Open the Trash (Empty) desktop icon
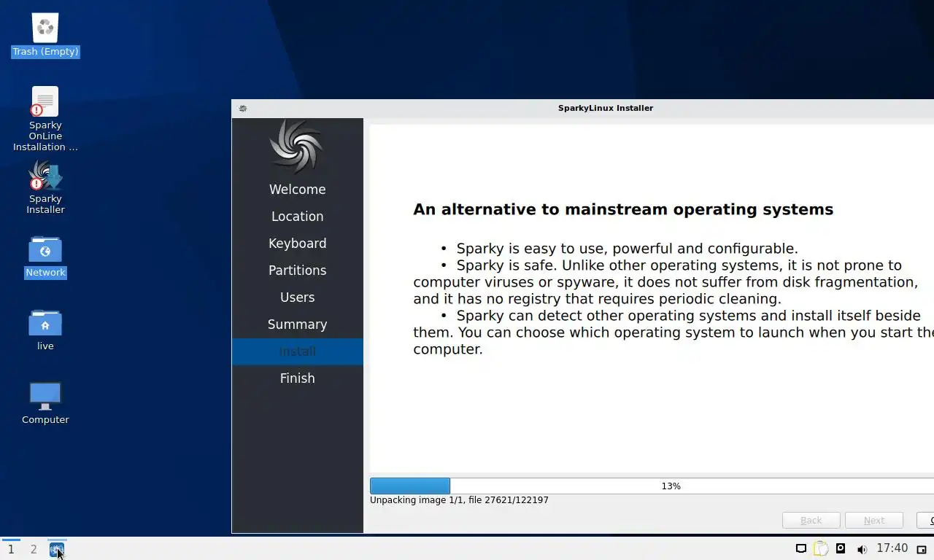This screenshot has height=560, width=934. 45,35
